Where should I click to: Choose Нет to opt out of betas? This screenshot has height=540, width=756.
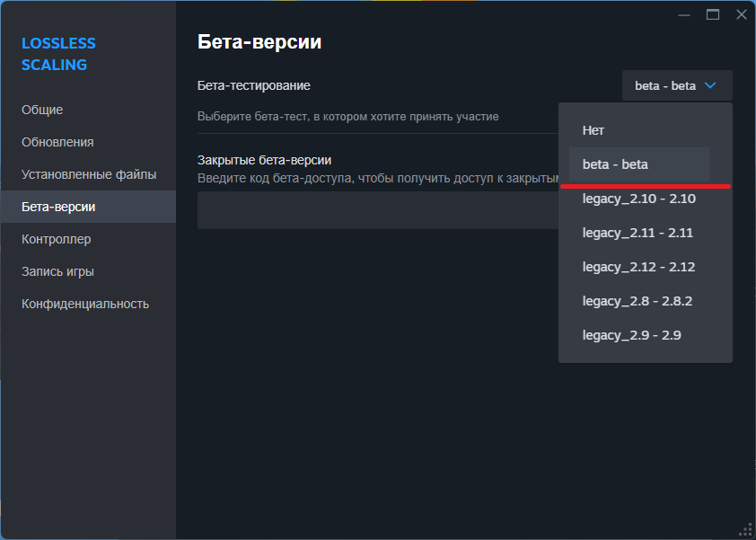(x=593, y=130)
